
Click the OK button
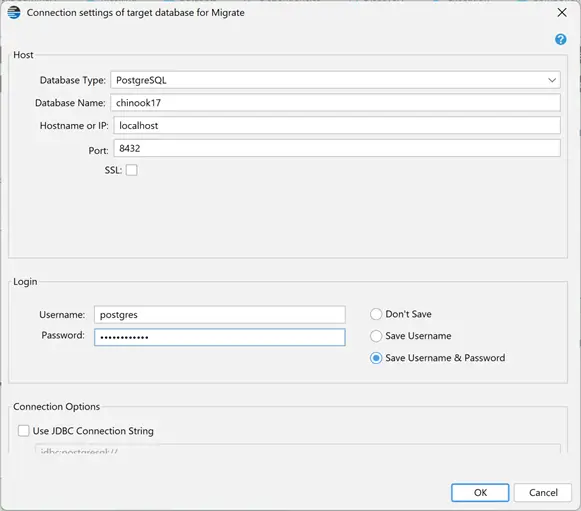coord(480,492)
